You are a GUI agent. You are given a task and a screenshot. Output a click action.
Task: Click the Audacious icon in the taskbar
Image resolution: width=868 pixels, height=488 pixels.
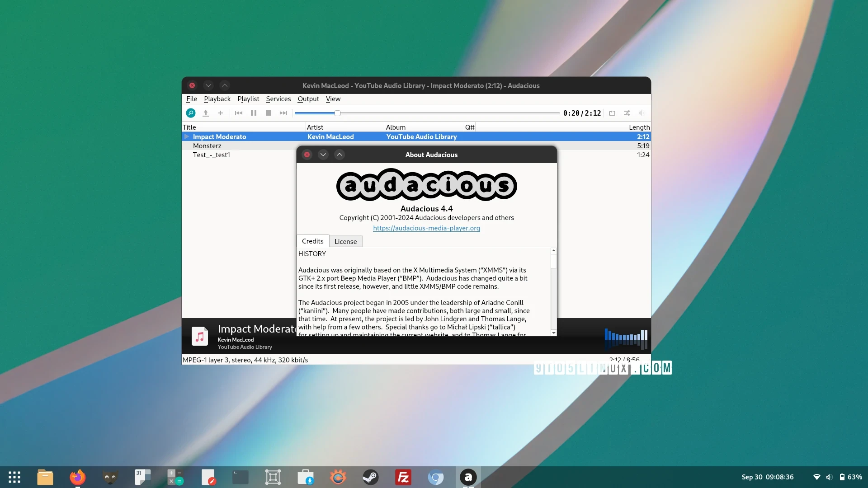coord(468,477)
